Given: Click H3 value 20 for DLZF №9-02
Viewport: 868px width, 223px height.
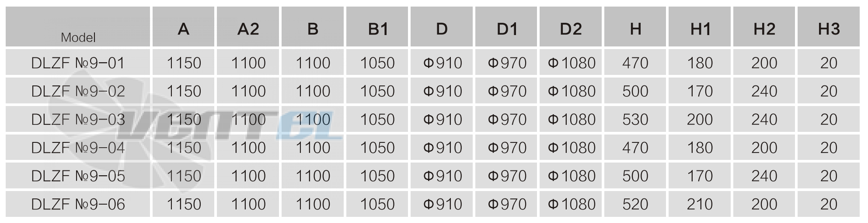Looking at the screenshot, I should click(x=829, y=91).
